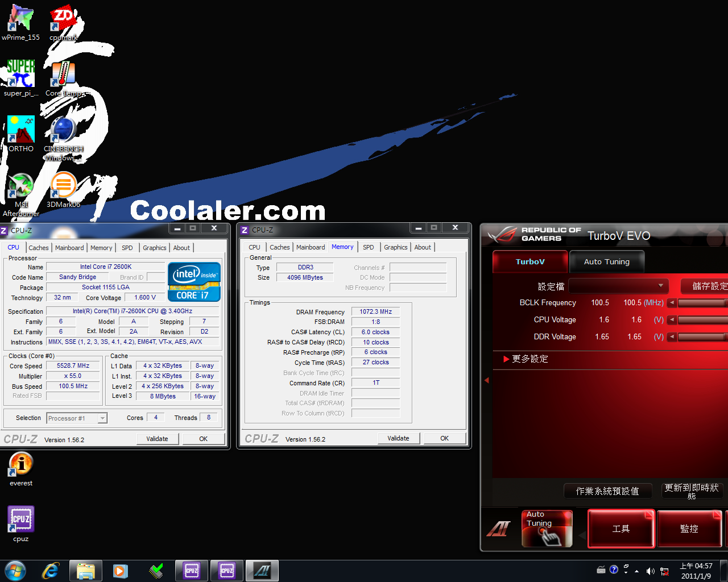Open the network tray icon
This screenshot has width=728, height=582.
[x=664, y=571]
